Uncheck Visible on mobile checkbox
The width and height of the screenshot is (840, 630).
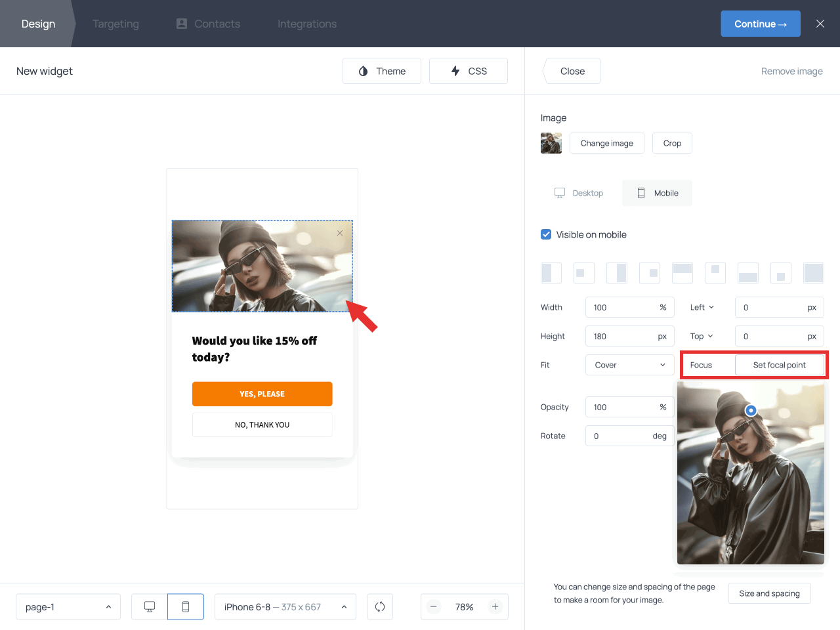(546, 235)
